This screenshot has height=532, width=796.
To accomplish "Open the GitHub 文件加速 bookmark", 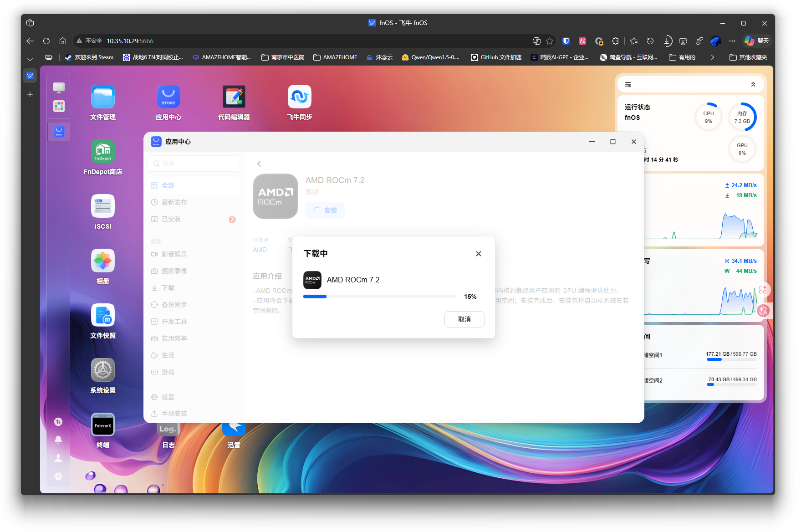I will click(x=496, y=57).
